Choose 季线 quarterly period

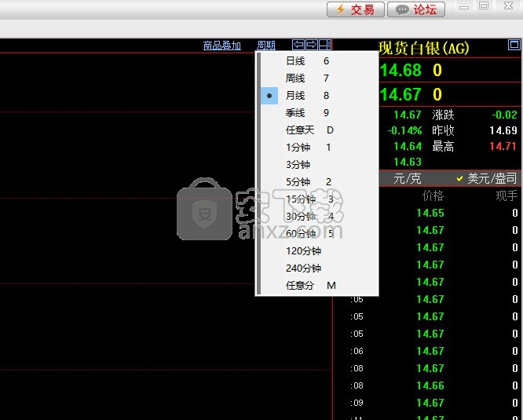(x=306, y=113)
